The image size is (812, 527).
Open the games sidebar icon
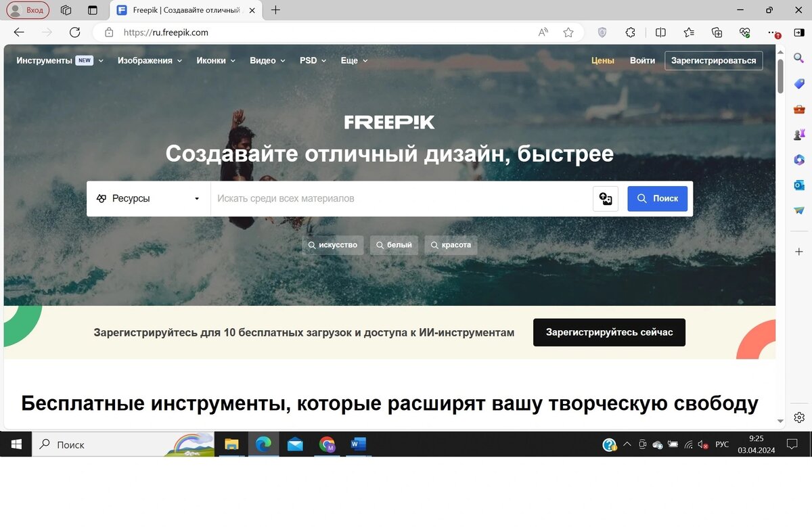tap(799, 134)
